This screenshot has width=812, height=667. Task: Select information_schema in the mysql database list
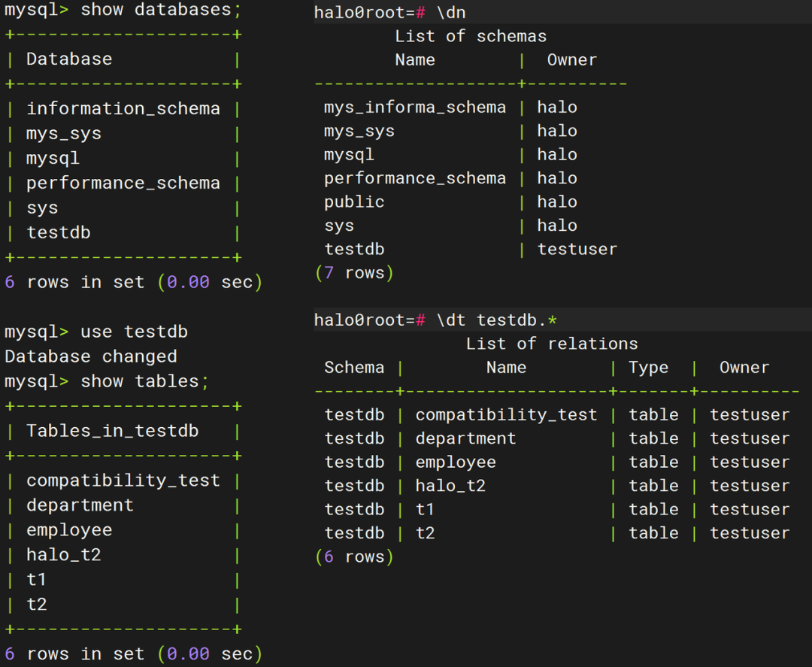[x=123, y=109]
